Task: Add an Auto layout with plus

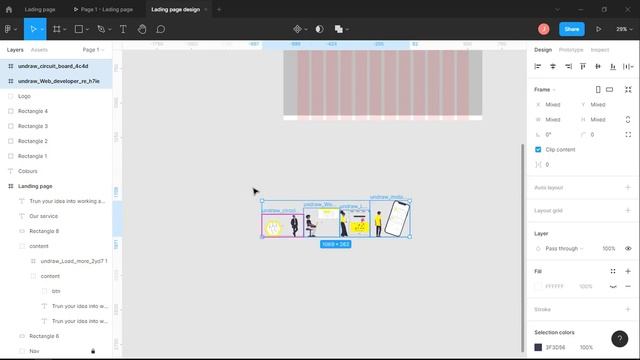Action: tap(628, 187)
